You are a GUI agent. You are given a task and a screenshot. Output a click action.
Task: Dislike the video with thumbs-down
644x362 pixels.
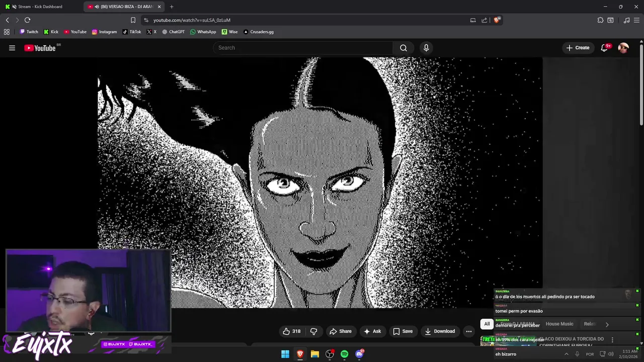pyautogui.click(x=313, y=331)
